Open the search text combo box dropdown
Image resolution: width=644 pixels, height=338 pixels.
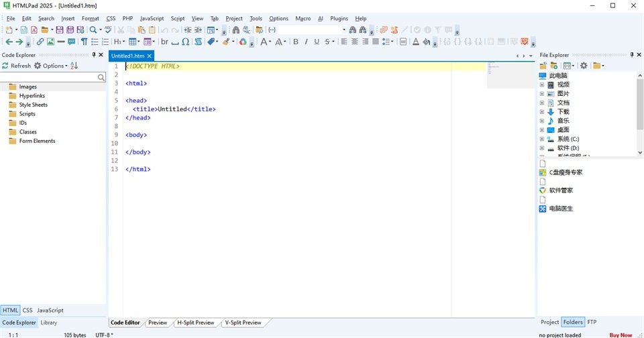point(344,30)
